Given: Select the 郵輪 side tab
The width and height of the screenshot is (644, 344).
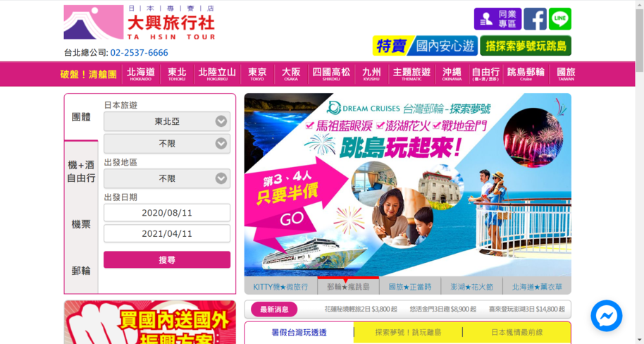Looking at the screenshot, I should pos(81,271).
